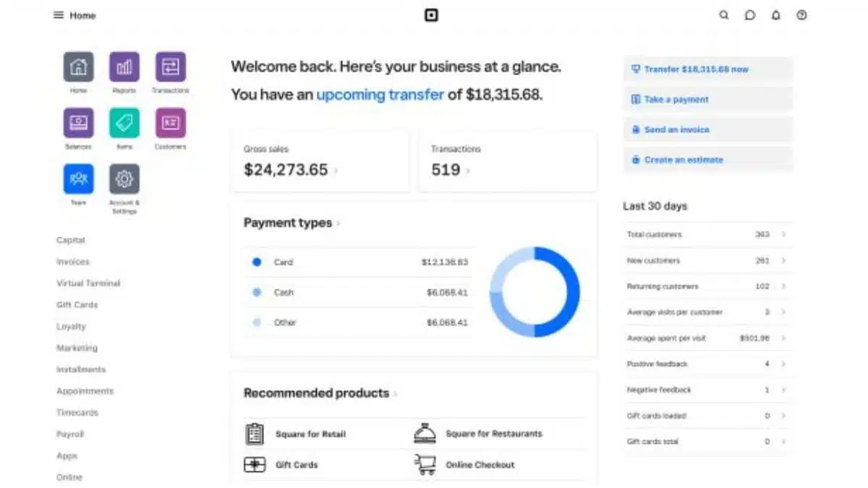Open the notifications bell icon

click(x=776, y=15)
